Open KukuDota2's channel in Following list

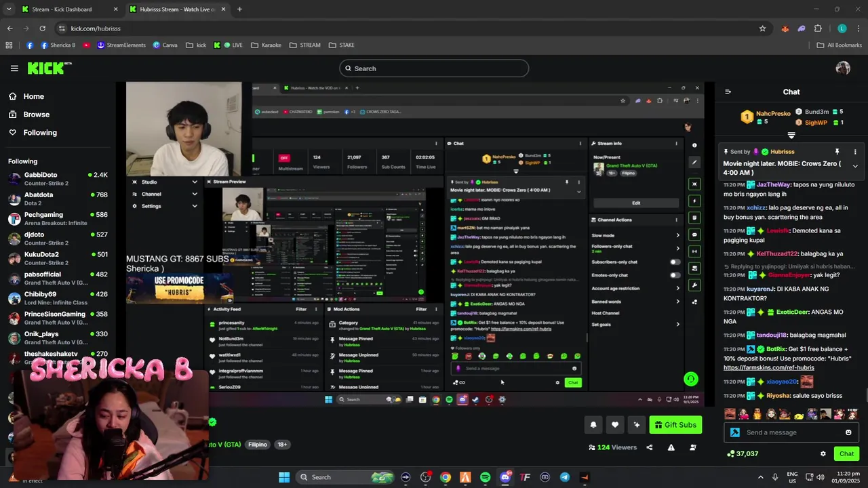pos(58,258)
